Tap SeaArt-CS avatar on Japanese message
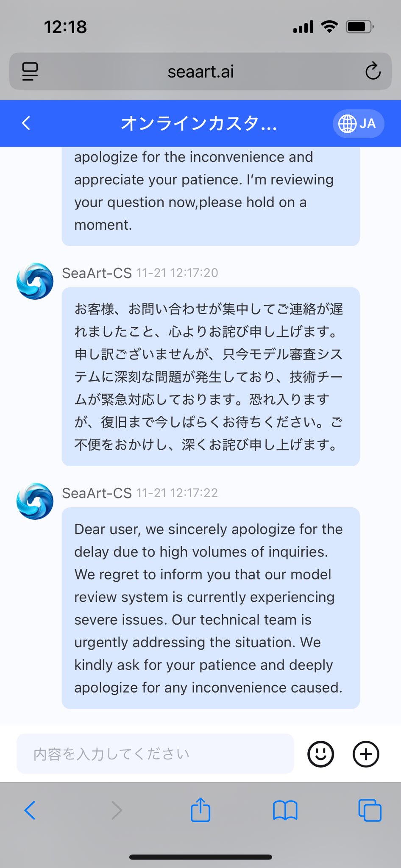 (35, 281)
